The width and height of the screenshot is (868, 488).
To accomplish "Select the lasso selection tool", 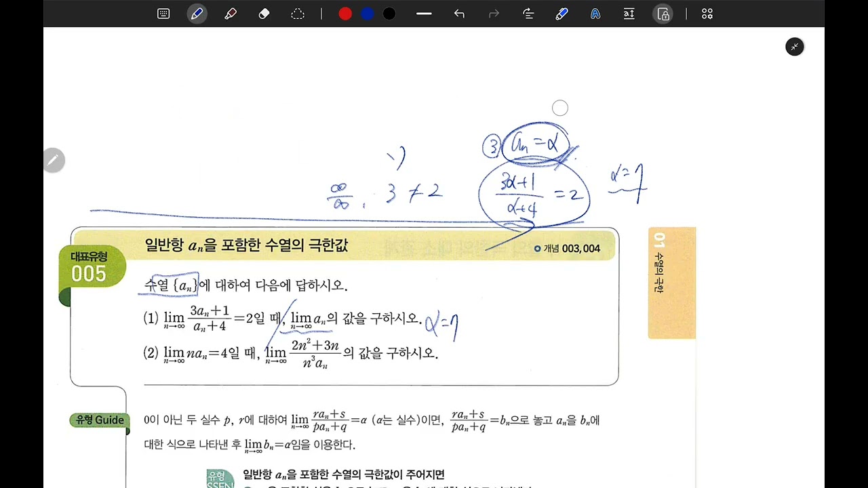I will pyautogui.click(x=298, y=14).
